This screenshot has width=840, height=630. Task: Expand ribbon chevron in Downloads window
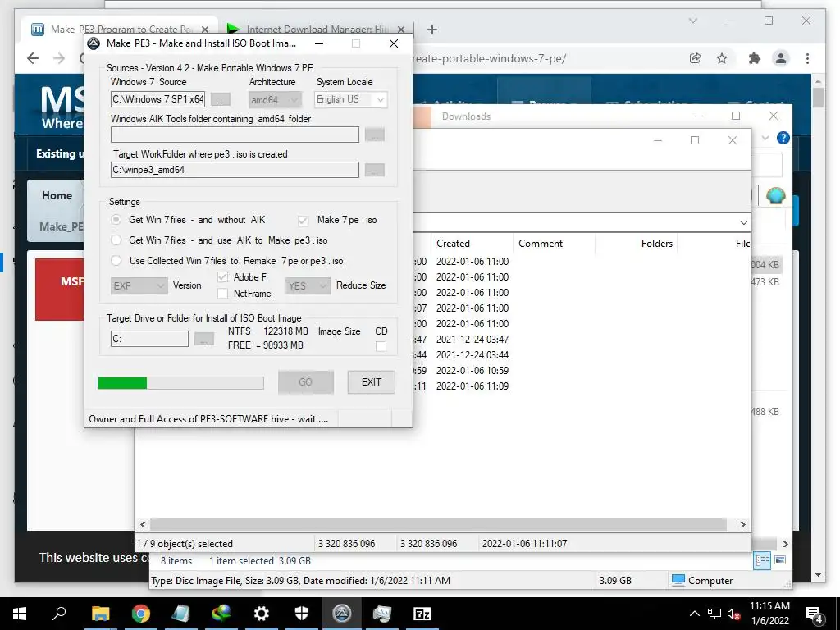(765, 138)
